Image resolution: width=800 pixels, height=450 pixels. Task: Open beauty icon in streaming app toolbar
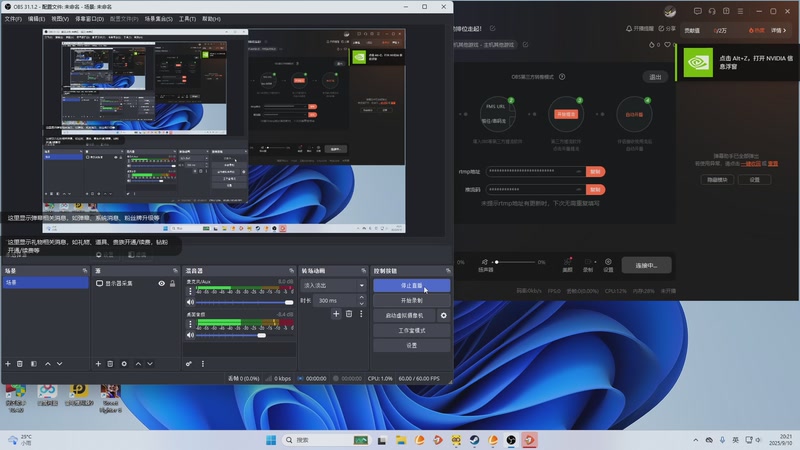pyautogui.click(x=567, y=264)
